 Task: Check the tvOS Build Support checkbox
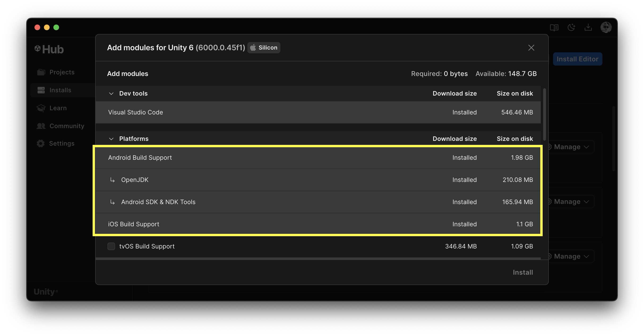pyautogui.click(x=111, y=246)
